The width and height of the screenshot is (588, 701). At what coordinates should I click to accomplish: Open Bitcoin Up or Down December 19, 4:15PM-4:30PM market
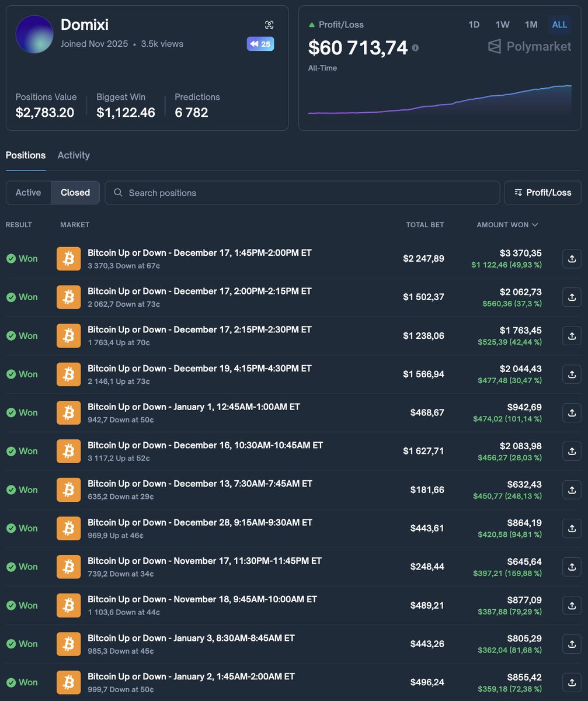pyautogui.click(x=200, y=369)
